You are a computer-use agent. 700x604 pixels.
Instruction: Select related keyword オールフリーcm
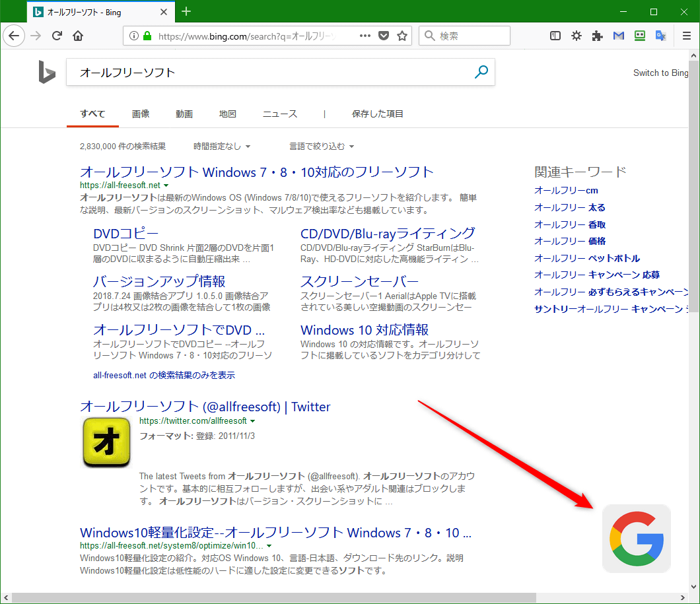566,191
